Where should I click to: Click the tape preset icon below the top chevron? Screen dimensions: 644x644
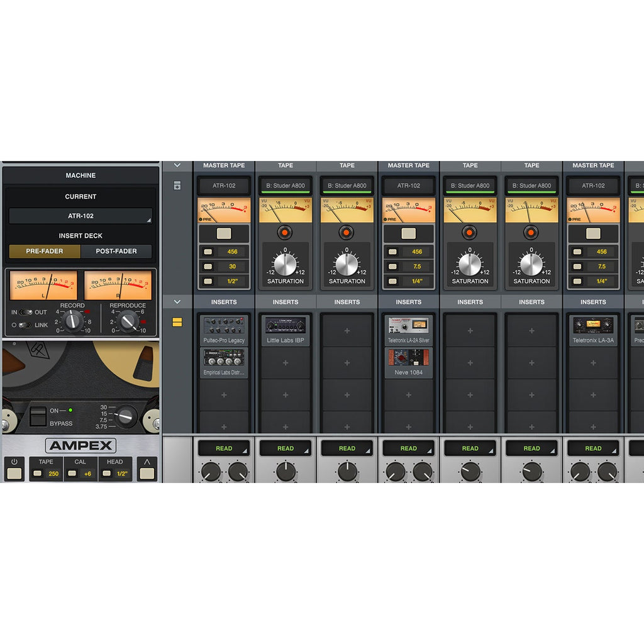(177, 186)
